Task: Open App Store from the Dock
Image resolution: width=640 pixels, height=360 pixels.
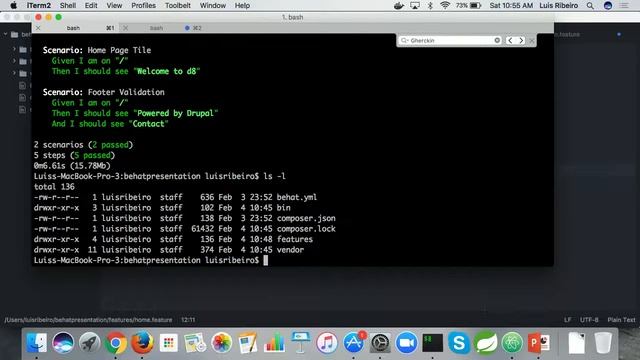Action: pyautogui.click(x=353, y=343)
